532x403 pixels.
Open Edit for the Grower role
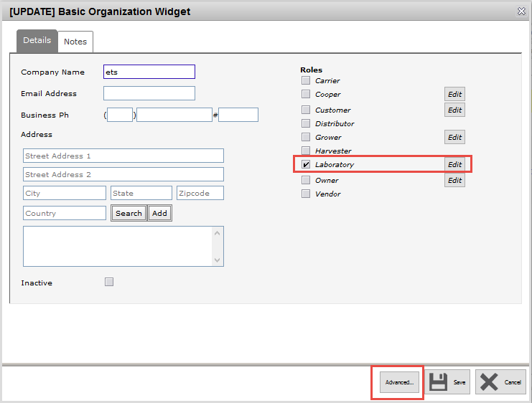[454, 137]
